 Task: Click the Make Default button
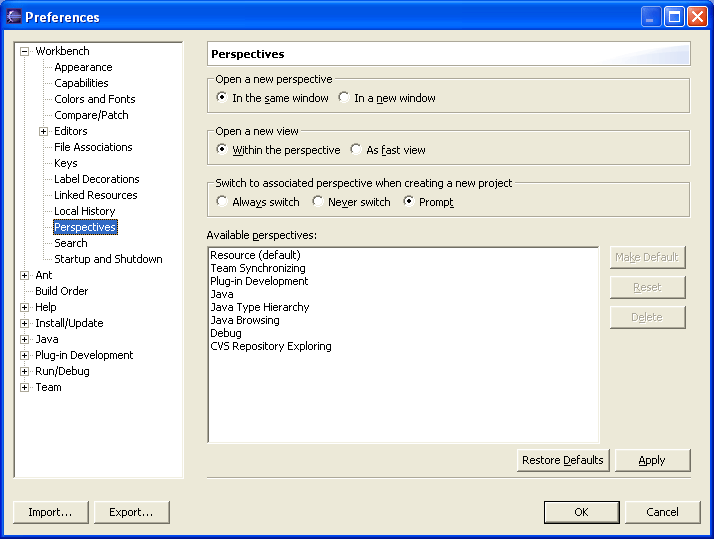(647, 257)
